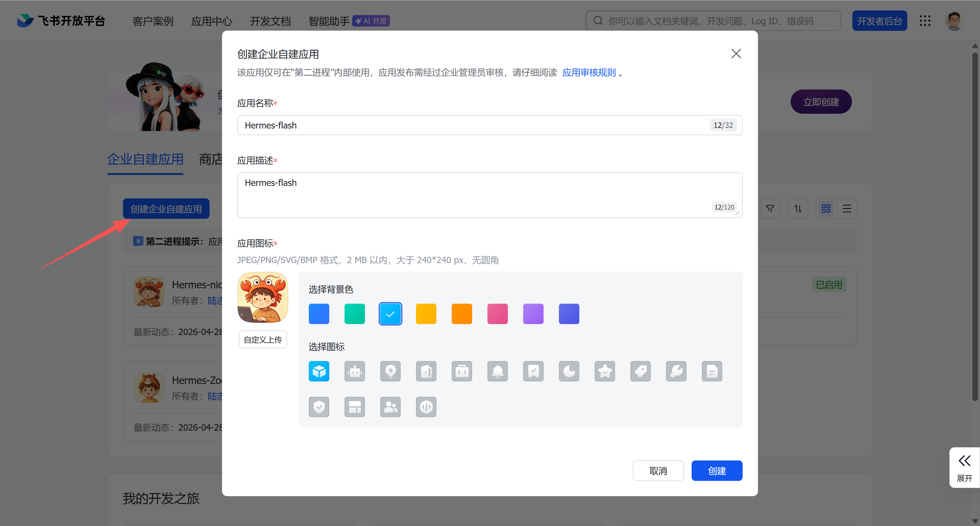Pick the purple background color swatch
Image resolution: width=980 pixels, height=526 pixels.
[533, 314]
